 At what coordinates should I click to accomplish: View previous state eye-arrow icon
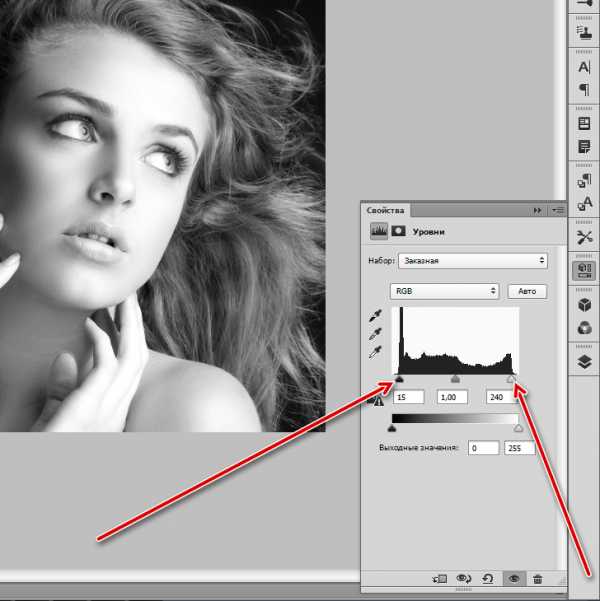(x=464, y=578)
